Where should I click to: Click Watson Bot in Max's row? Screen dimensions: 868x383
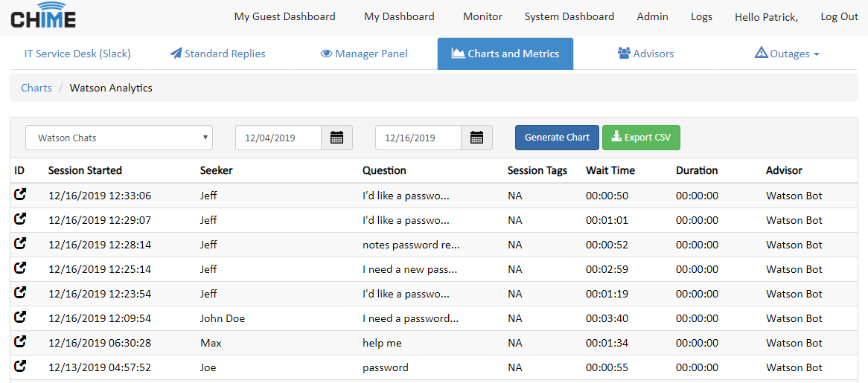tap(794, 343)
